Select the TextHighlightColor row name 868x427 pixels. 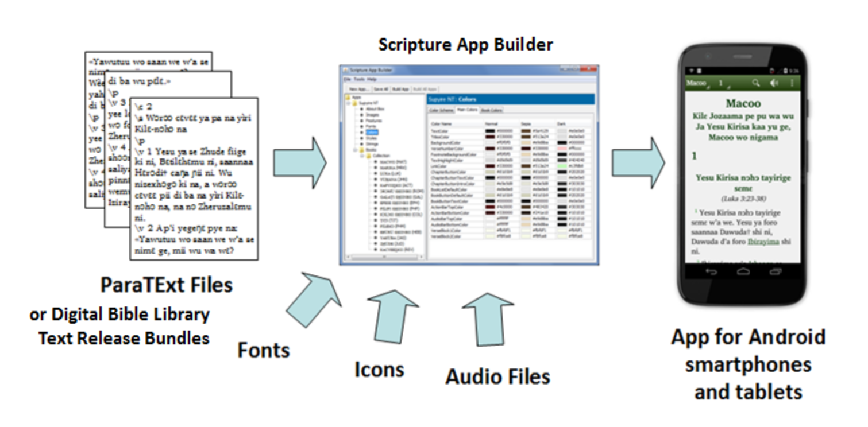pos(447,160)
